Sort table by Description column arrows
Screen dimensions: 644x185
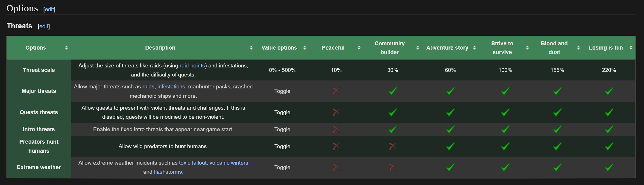point(251,48)
